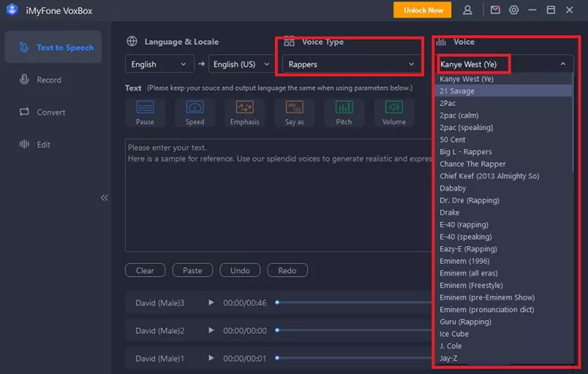Screen dimensions: 588x374
Task: Click the iMyFone VoxBox logo icon
Action: (12, 10)
